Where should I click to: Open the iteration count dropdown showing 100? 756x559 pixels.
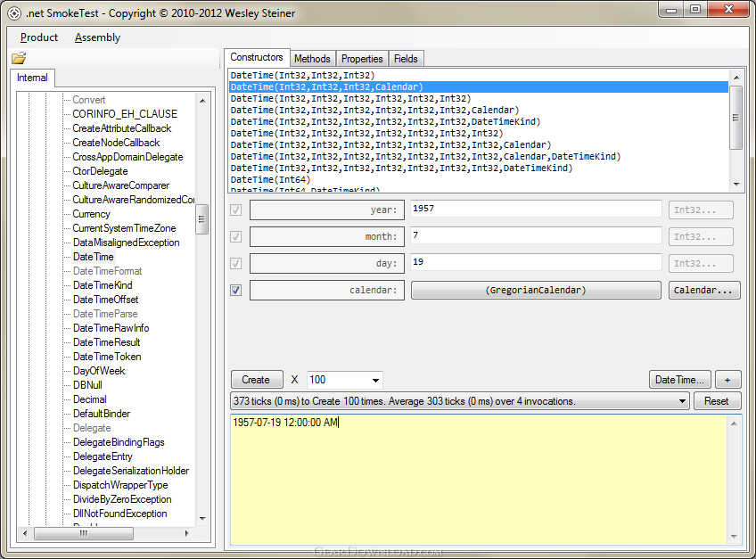pos(375,380)
